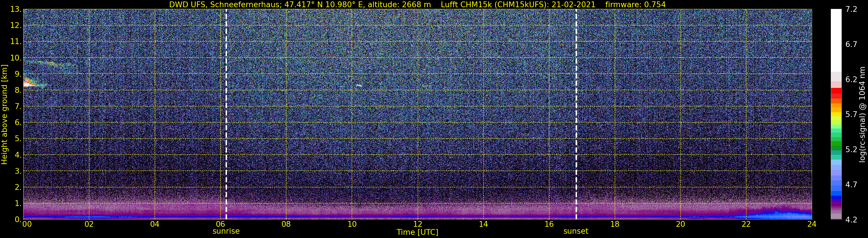Click the sunrise label under the time axis
The width and height of the screenshot is (868, 238).
226,231
